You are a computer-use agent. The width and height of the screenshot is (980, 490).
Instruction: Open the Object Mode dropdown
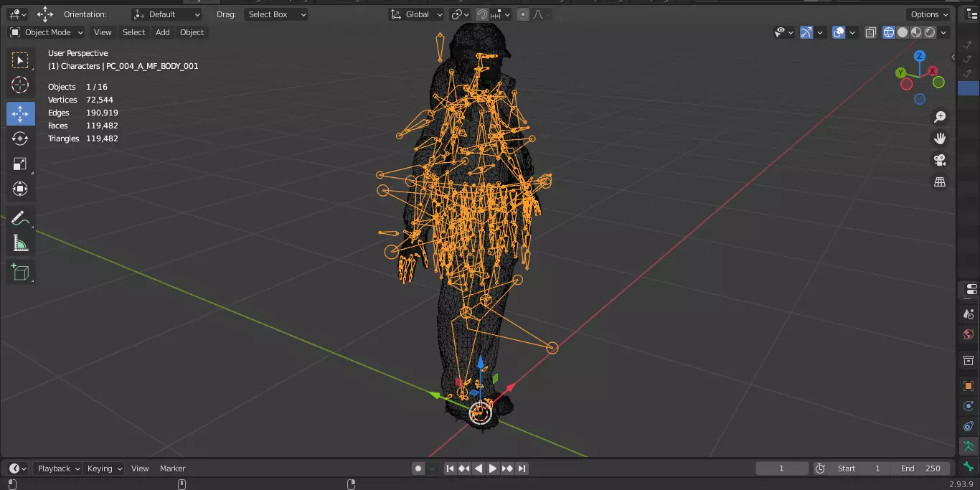(46, 32)
